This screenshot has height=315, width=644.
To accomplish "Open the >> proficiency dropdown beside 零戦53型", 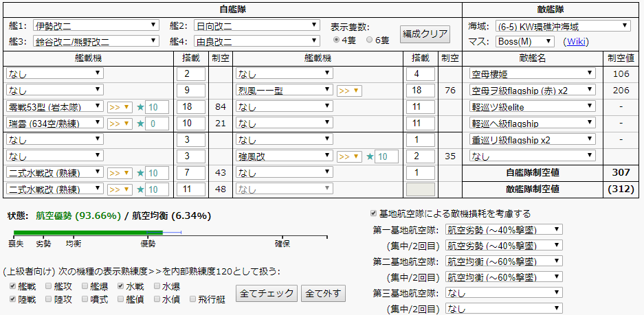I will pyautogui.click(x=120, y=108).
